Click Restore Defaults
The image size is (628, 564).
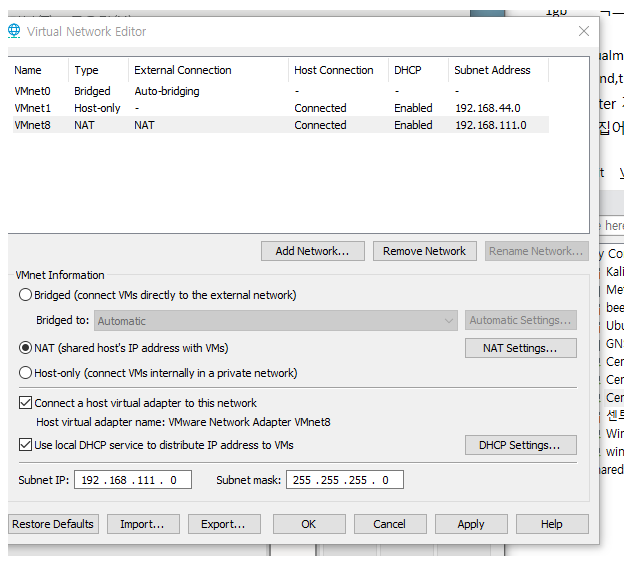coord(53,524)
